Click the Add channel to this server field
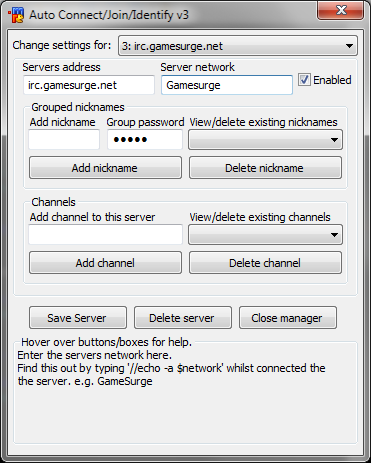The width and height of the screenshot is (371, 463). pyautogui.click(x=105, y=234)
